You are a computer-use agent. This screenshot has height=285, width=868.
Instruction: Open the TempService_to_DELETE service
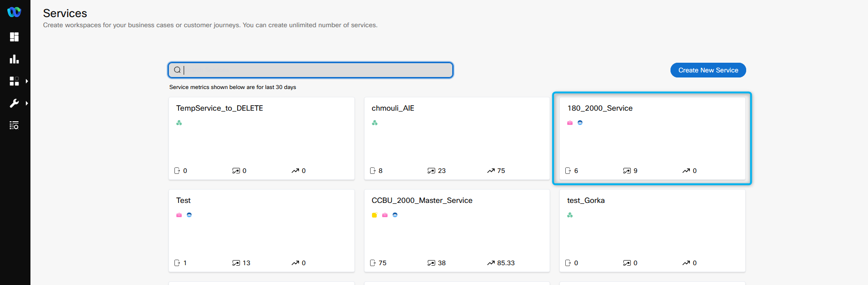[220, 108]
